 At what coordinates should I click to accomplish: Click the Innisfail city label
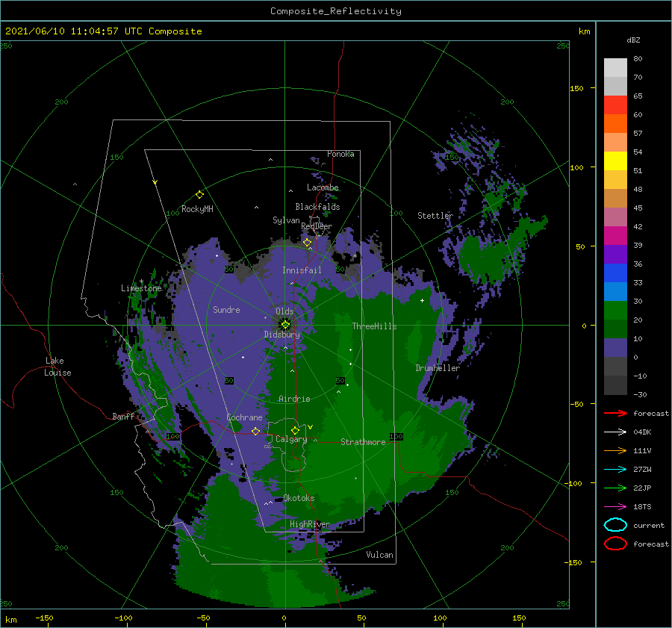pos(302,270)
